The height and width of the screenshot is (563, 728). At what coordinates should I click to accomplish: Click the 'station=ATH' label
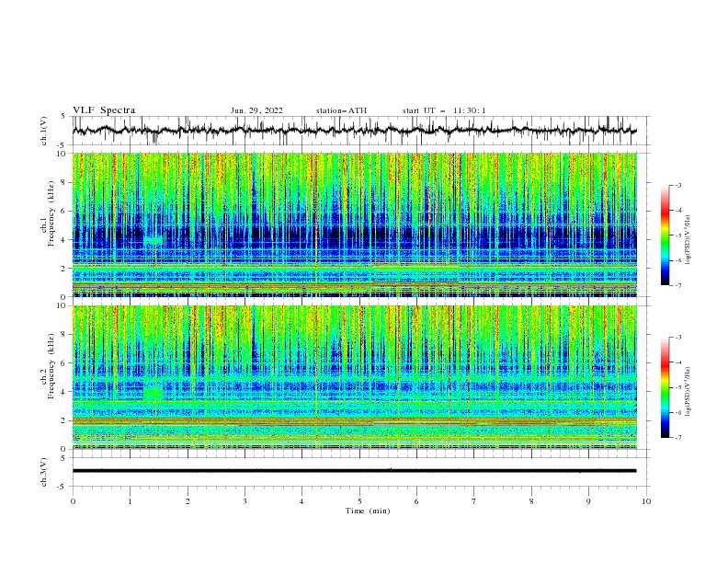(x=341, y=110)
